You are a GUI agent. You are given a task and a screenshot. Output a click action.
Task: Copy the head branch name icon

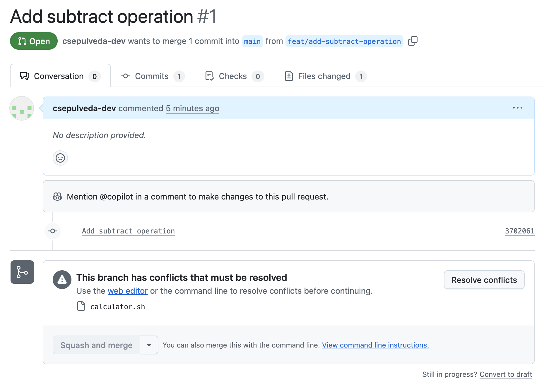[413, 41]
